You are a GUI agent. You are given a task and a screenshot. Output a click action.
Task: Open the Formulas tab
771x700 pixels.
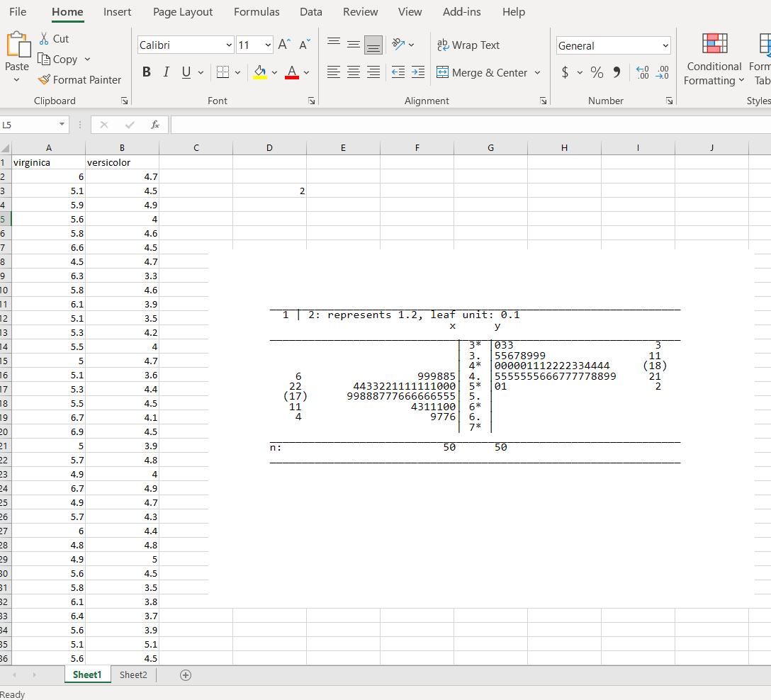(257, 12)
